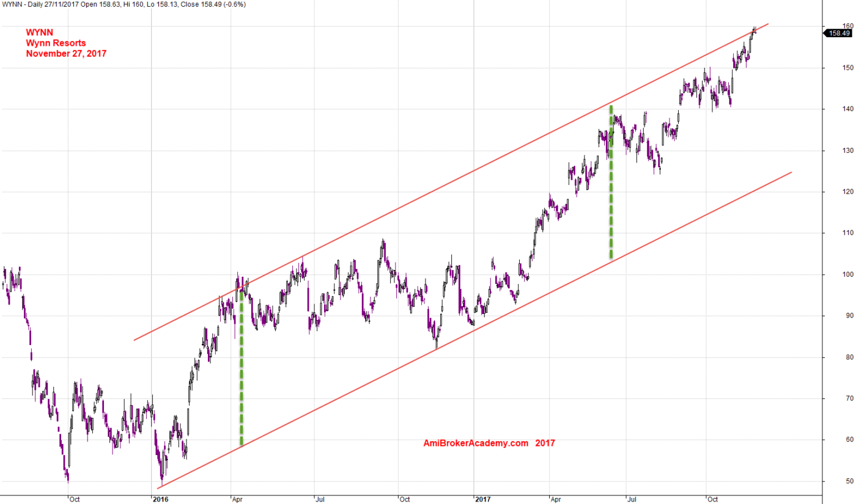Viewport: 856px width, 504px height.
Task: Click the 150 price axis label
Action: pos(847,68)
